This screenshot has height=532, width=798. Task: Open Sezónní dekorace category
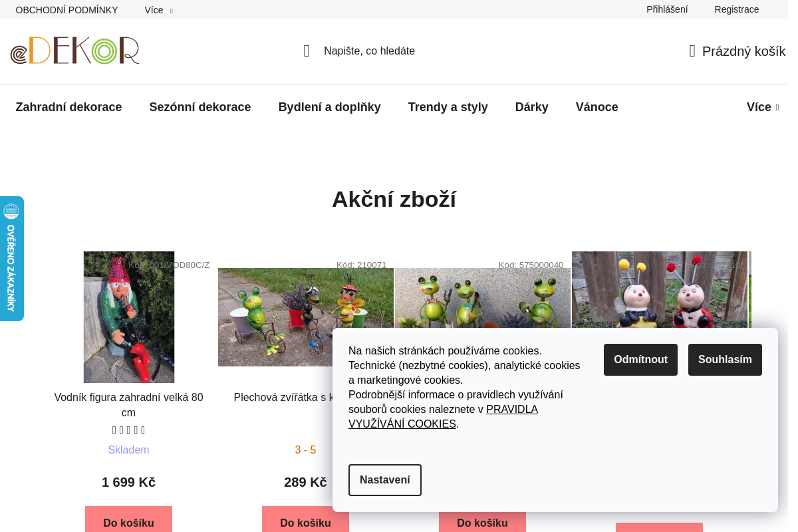pos(199,107)
